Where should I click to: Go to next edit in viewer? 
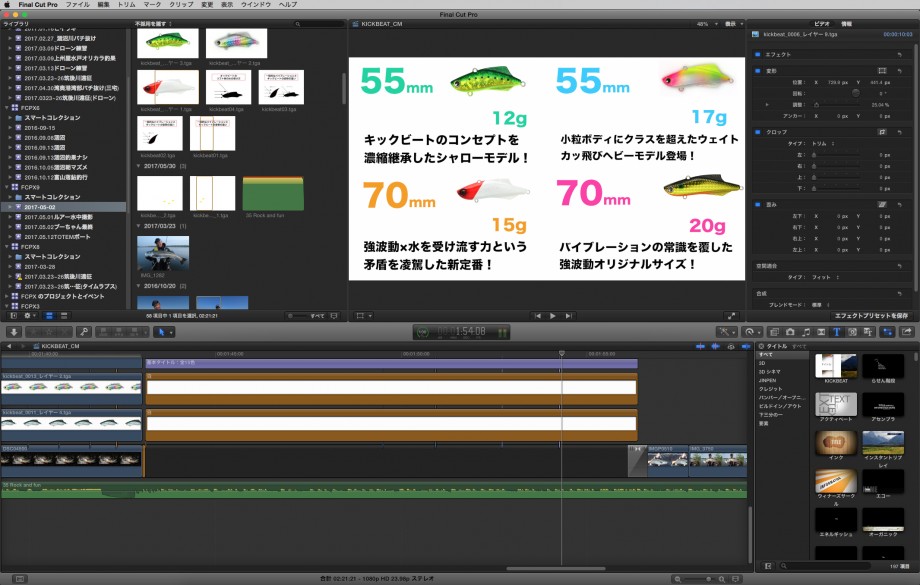pos(568,316)
